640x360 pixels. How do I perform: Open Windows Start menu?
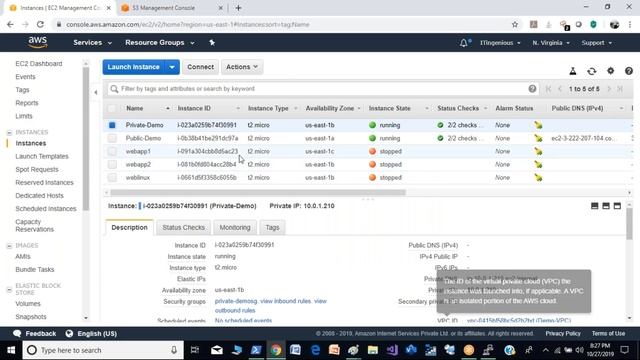click(x=11, y=350)
